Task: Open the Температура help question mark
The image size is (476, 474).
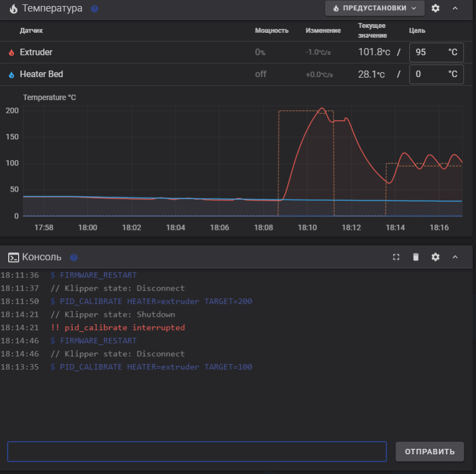Action: 95,9
